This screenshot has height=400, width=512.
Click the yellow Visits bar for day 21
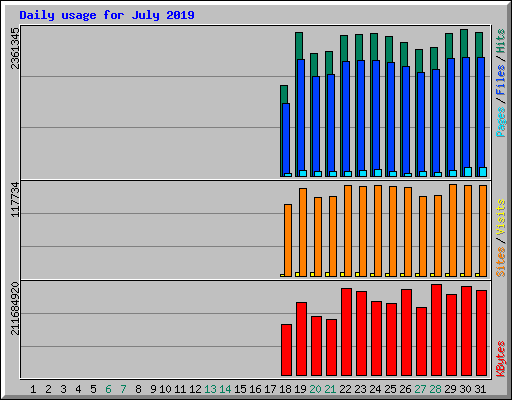[327, 274]
